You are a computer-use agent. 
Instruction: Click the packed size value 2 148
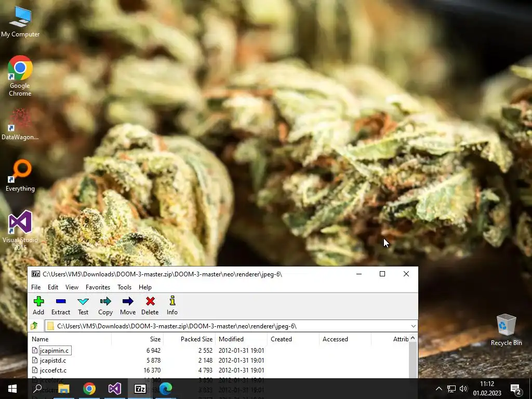[x=206, y=361]
